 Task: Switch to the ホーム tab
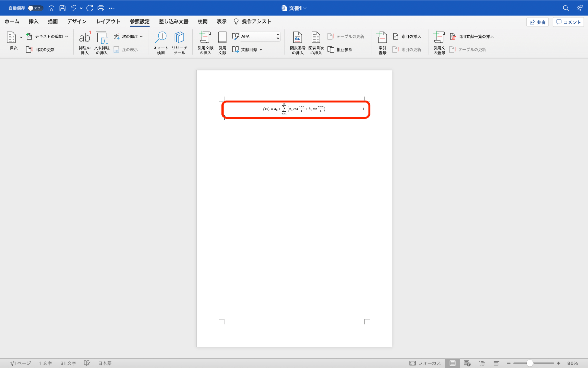point(12,21)
